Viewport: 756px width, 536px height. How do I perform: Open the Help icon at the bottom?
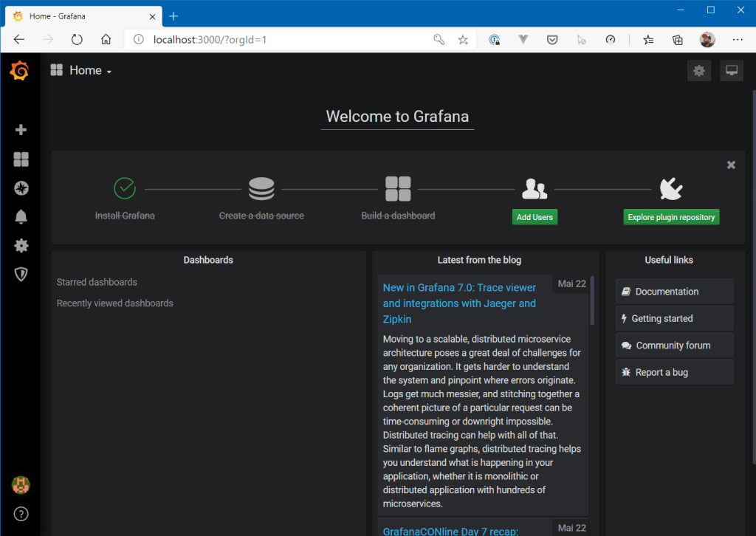(x=21, y=514)
